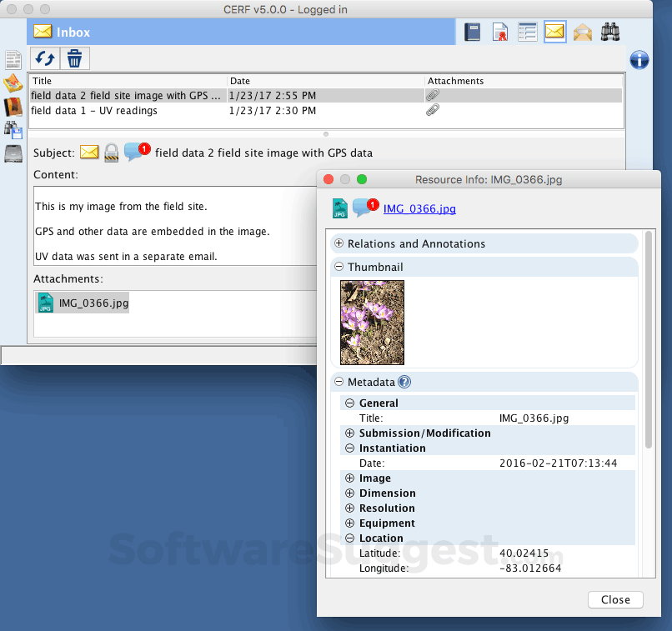Open Inbox via the envelope toolbar icon
672x631 pixels.
point(554,31)
